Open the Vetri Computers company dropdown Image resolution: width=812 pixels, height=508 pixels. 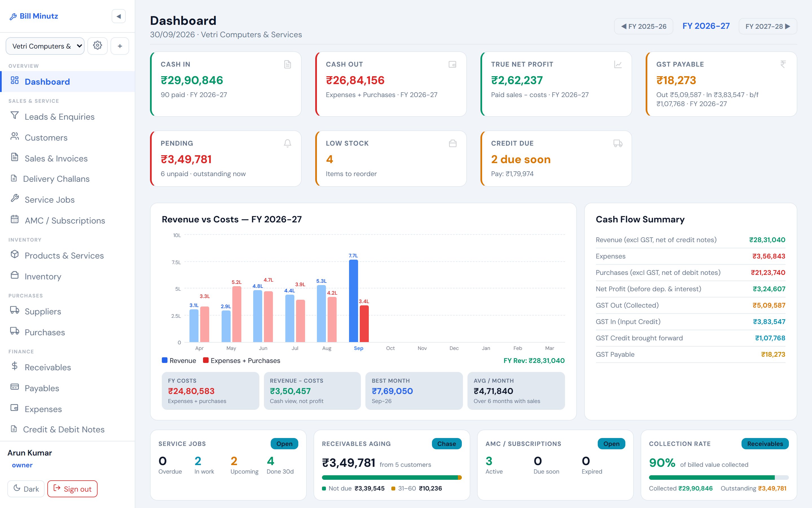tap(45, 46)
